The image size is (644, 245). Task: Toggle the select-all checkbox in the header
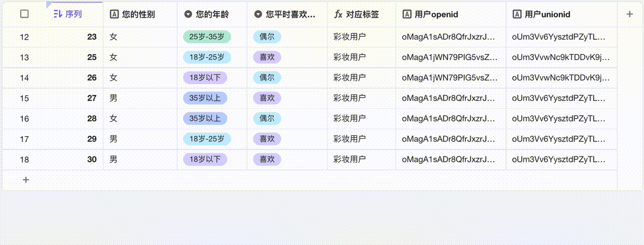pos(24,14)
